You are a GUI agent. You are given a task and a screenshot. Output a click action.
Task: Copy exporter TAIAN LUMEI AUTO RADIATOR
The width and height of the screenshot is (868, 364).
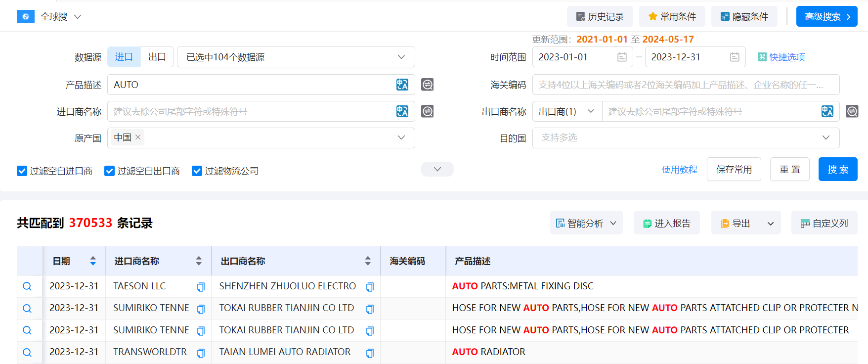coord(370,353)
